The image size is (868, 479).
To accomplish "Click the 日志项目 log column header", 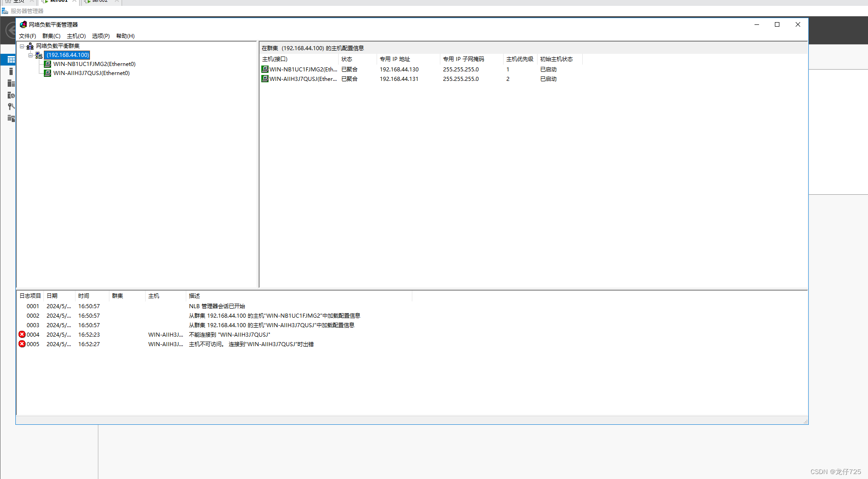I will 30,296.
